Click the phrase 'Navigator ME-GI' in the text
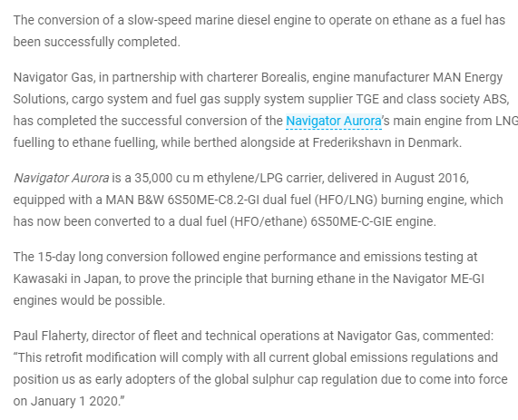518x420 pixels. click(x=438, y=278)
